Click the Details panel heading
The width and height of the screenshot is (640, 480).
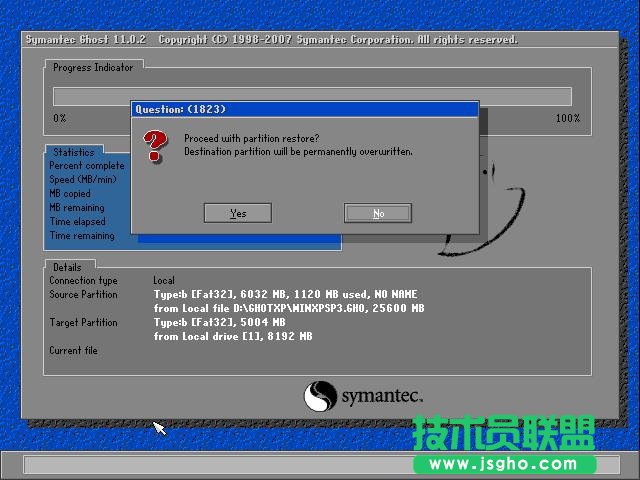coord(67,267)
